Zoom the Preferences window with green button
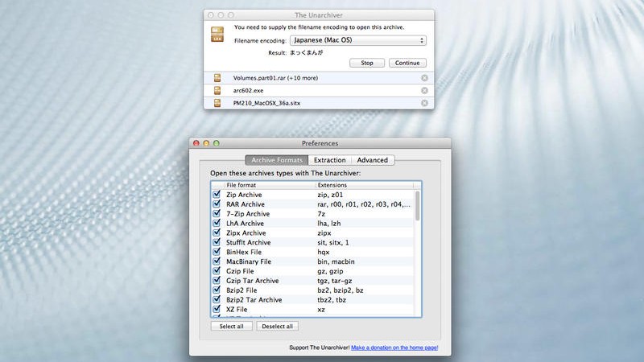The height and width of the screenshot is (362, 644). point(216,143)
